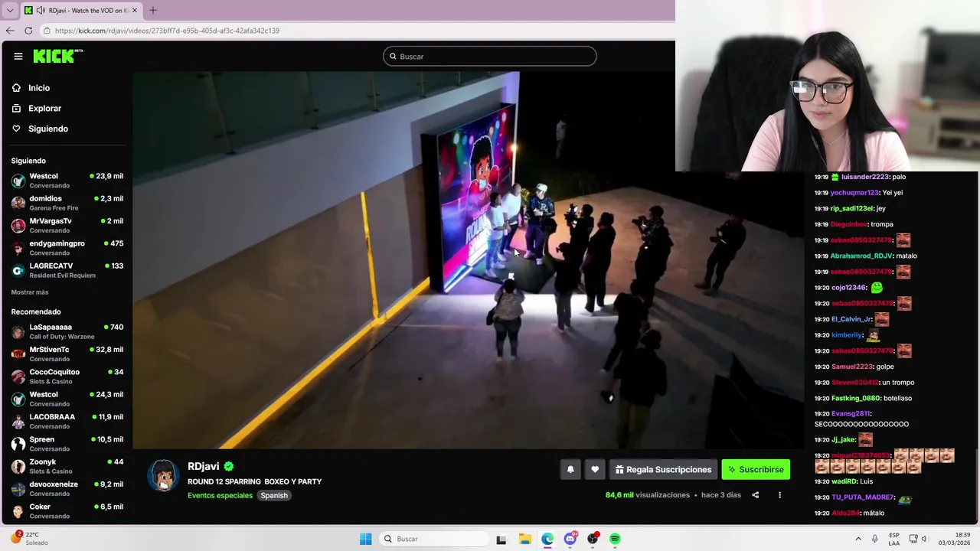Share the video via share icon
Screen dimensions: 980x551
[755, 495]
